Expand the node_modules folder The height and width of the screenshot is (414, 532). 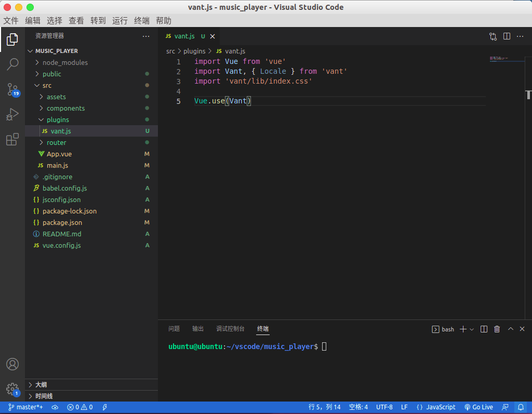[91, 62]
